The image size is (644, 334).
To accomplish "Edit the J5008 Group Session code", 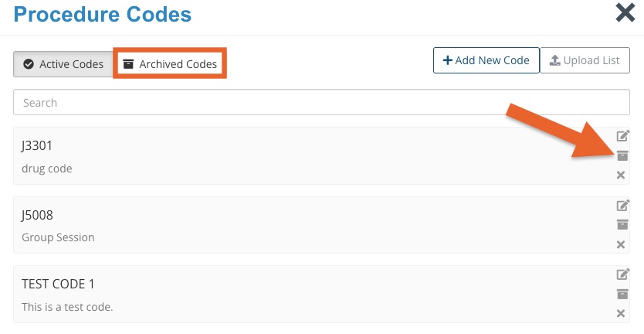I will coord(622,205).
